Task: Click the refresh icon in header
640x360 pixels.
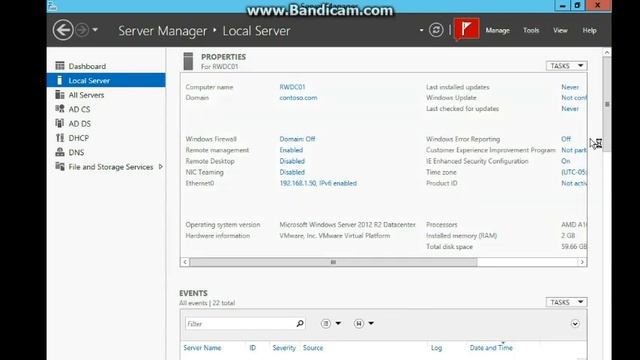Action: coord(436,30)
